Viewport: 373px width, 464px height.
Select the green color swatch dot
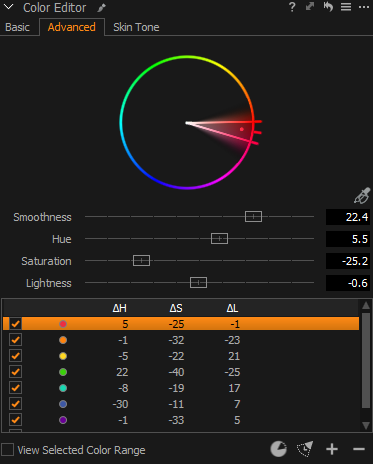(63, 372)
